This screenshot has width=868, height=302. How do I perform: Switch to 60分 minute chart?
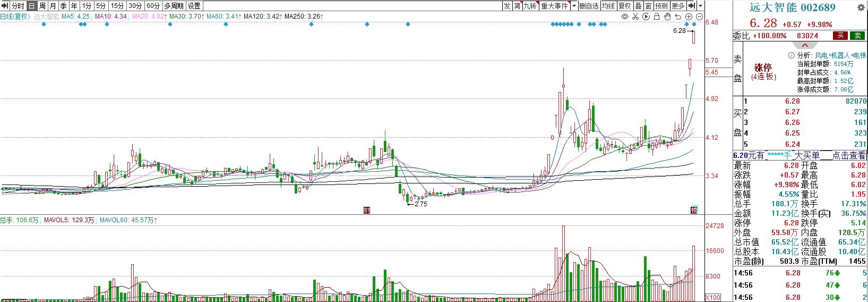tap(153, 6)
